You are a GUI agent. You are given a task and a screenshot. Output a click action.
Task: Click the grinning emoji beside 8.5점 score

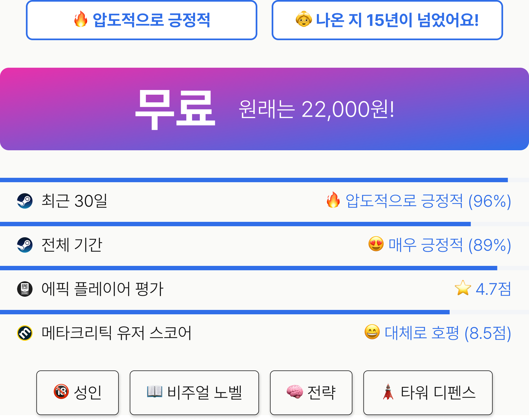[x=372, y=332]
